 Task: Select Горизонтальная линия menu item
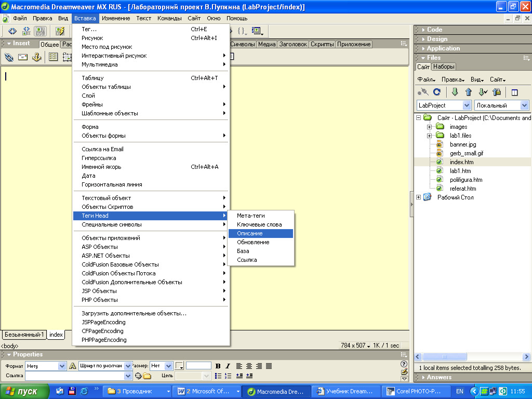pyautogui.click(x=151, y=184)
